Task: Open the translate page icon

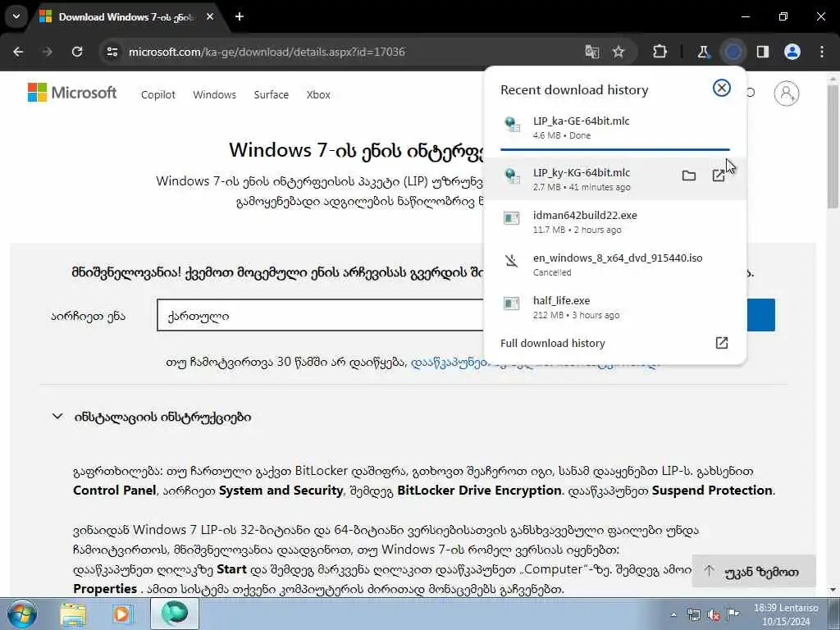Action: (592, 52)
